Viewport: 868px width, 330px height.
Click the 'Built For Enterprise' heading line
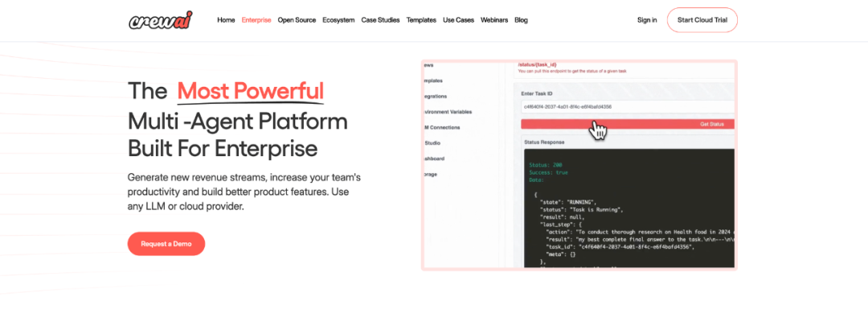[x=223, y=149]
